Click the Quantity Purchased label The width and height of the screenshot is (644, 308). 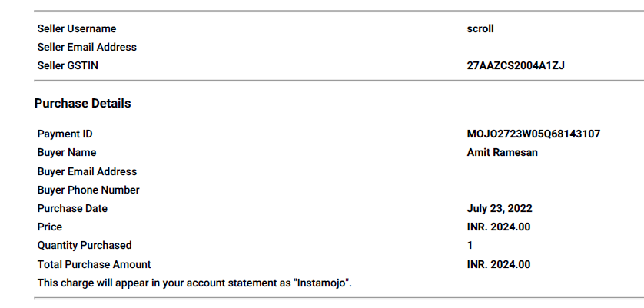pyautogui.click(x=85, y=246)
